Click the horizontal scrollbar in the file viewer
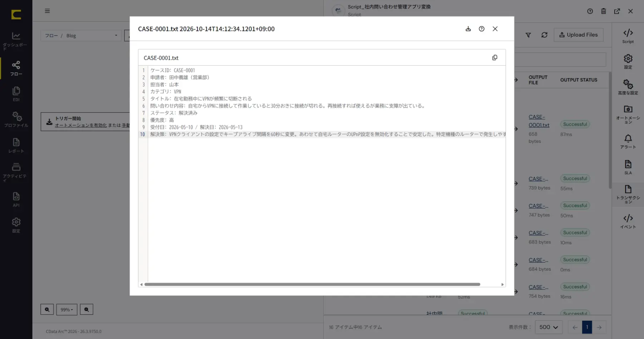644x339 pixels. pyautogui.click(x=312, y=285)
